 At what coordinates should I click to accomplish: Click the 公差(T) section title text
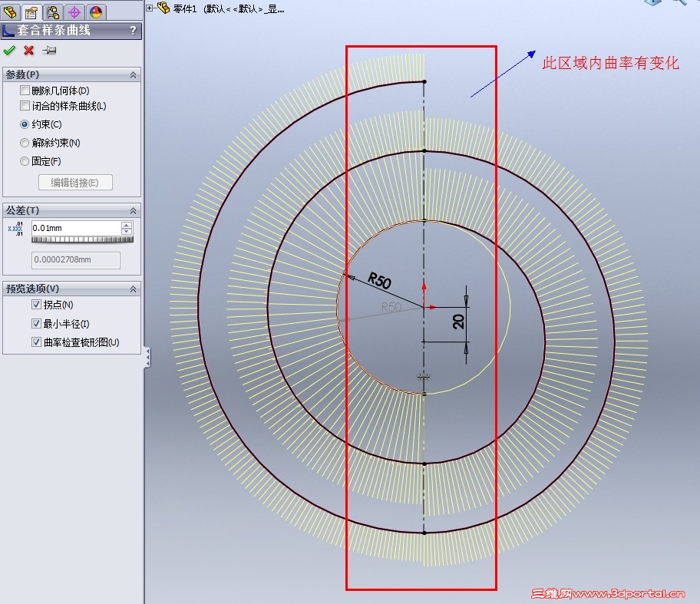click(22, 210)
